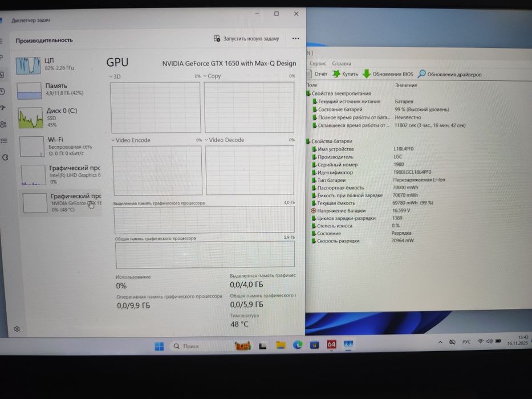Click the dedicated GPU memory graph
The width and height of the screenshot is (532, 399).
click(x=204, y=219)
